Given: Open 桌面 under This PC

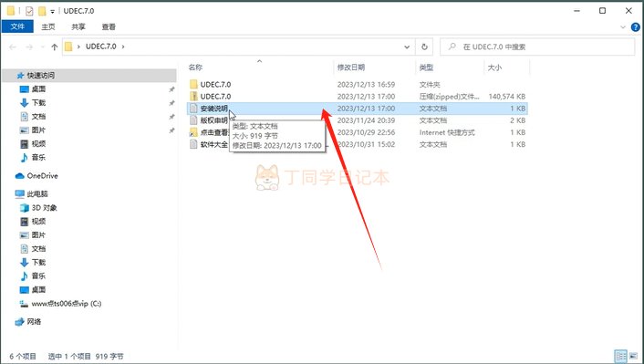Looking at the screenshot, I should [x=38, y=289].
